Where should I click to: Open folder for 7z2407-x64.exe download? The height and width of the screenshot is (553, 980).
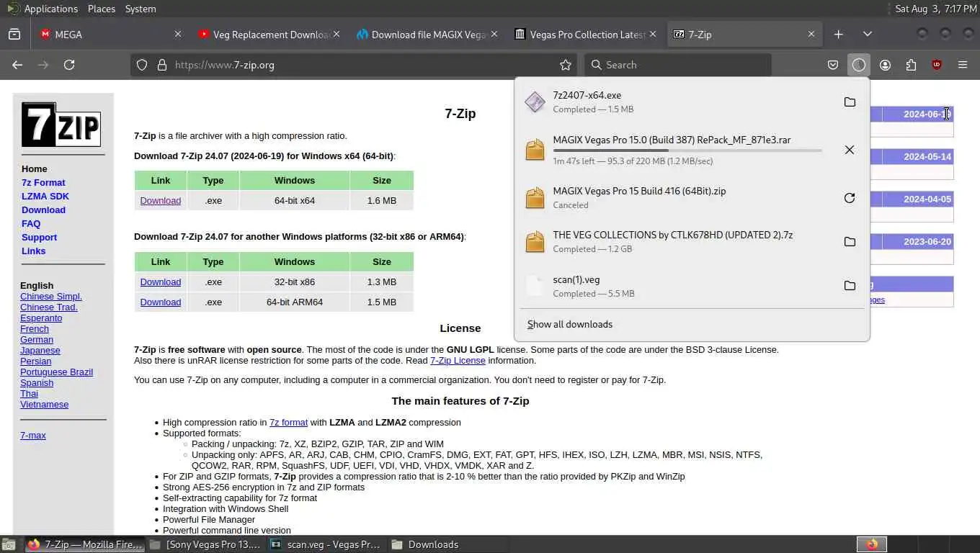tap(850, 102)
